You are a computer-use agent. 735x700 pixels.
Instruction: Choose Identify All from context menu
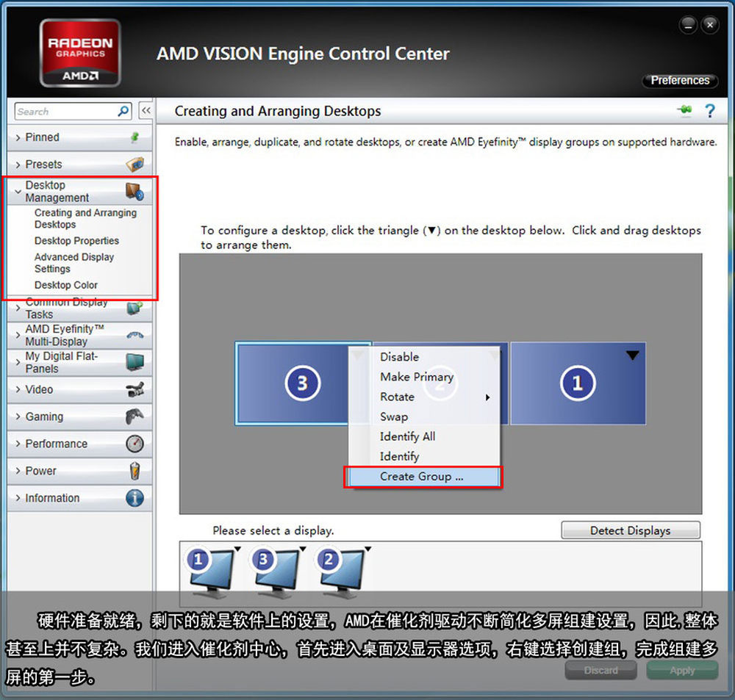425,437
